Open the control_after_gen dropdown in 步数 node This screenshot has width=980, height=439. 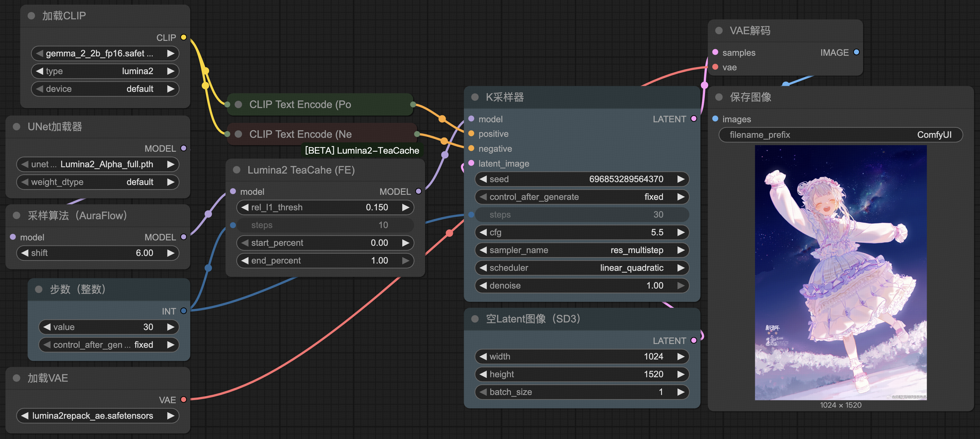click(x=109, y=345)
